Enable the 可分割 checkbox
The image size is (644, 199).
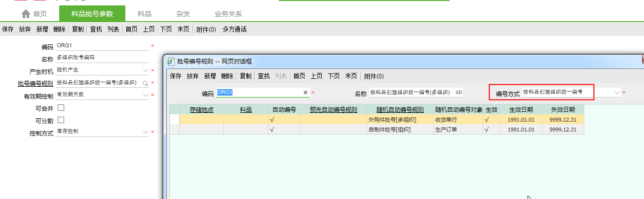point(61,120)
